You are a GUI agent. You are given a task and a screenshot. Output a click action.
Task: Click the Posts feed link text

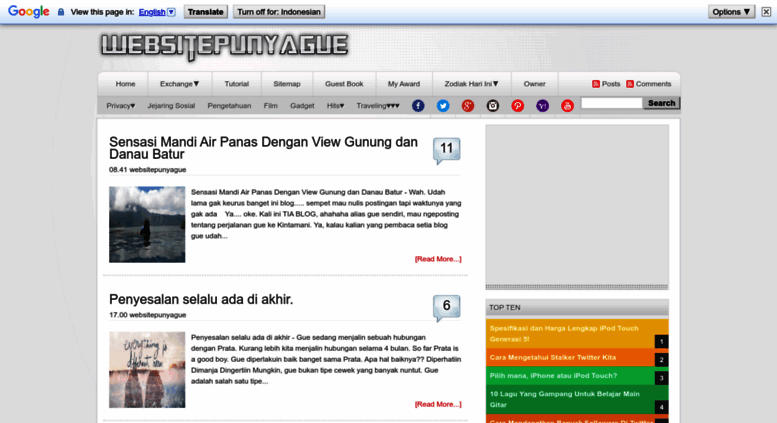point(611,84)
